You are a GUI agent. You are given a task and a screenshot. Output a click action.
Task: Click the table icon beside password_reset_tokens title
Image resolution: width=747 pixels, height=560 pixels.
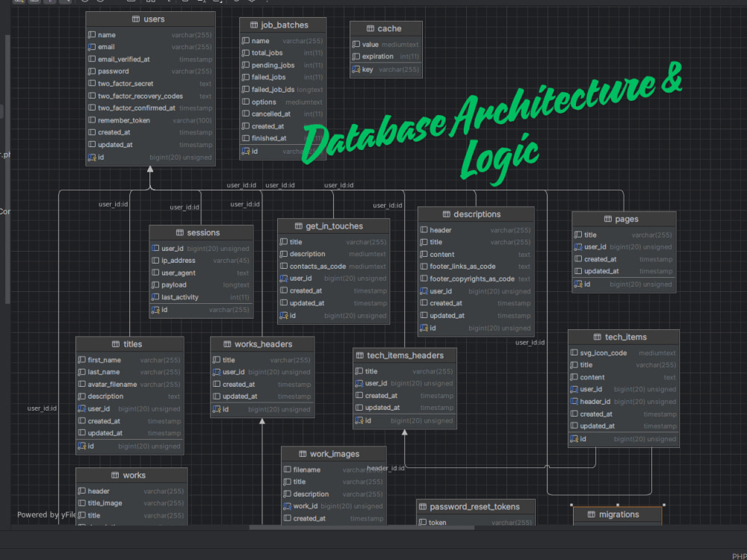[x=423, y=507]
